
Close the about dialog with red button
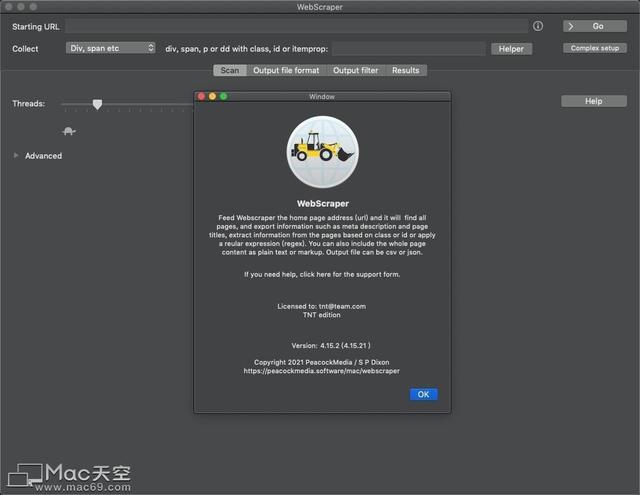(x=202, y=96)
